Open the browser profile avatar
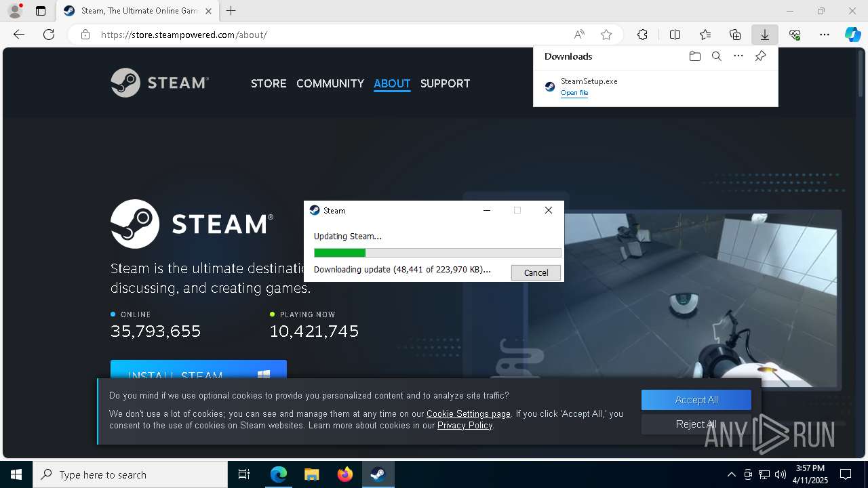Viewport: 868px width, 488px height. [x=14, y=11]
